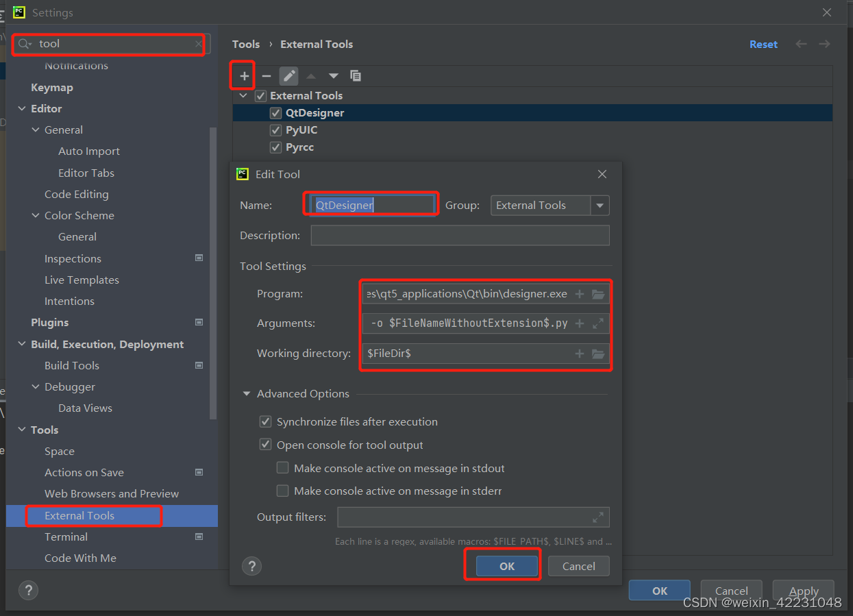The width and height of the screenshot is (853, 616).
Task: Close the Edit Tool dialog
Action: pos(602,174)
